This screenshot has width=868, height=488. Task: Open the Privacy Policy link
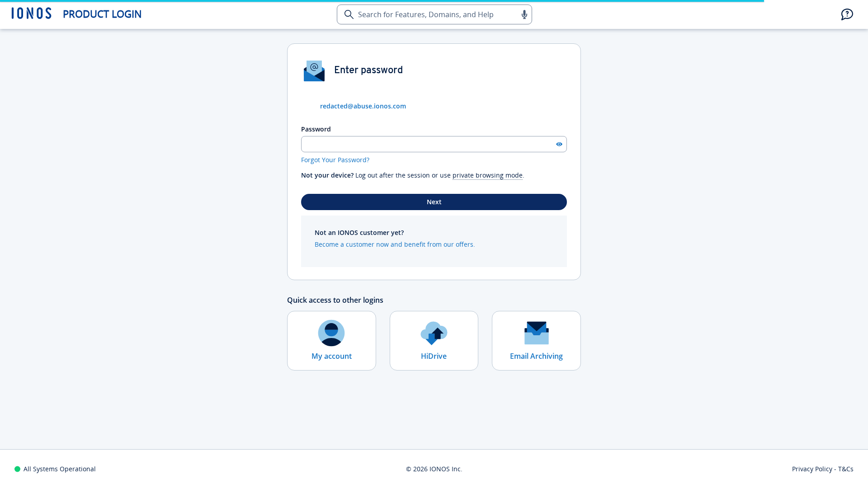tap(812, 469)
